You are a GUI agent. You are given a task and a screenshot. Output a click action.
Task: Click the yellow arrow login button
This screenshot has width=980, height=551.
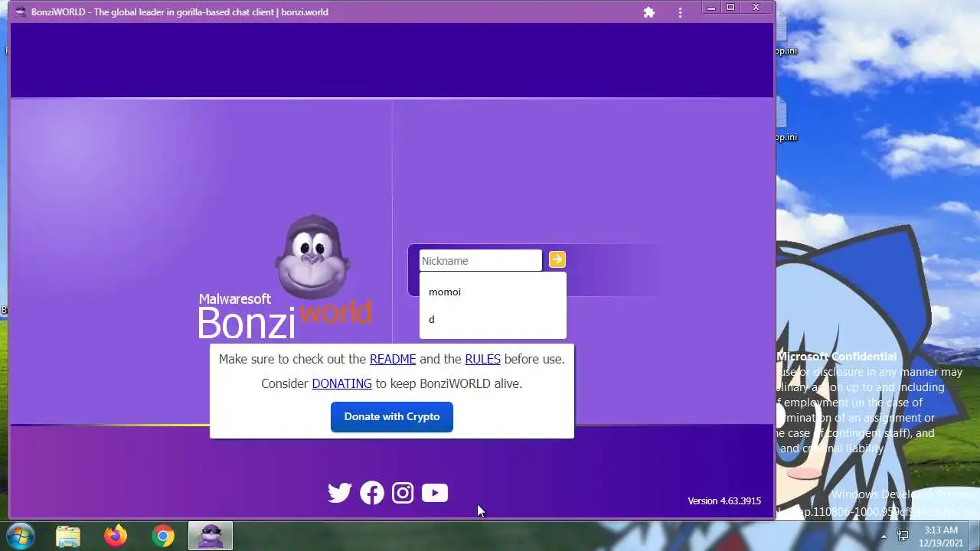[557, 260]
